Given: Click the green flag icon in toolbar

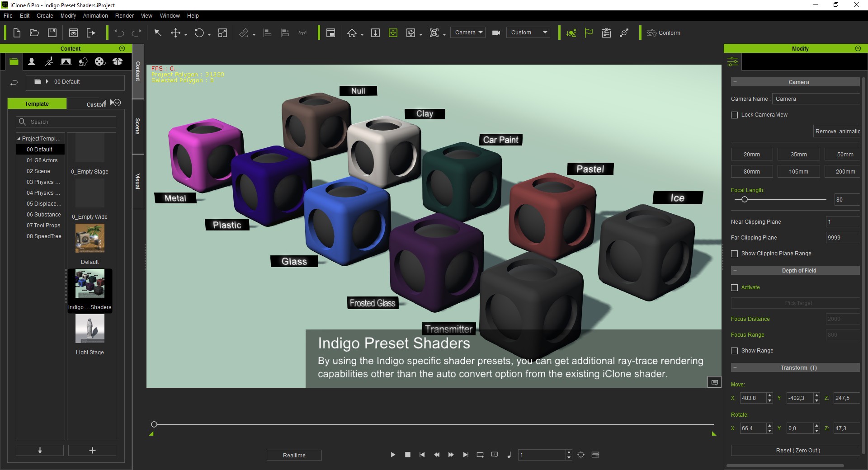Looking at the screenshot, I should [x=589, y=33].
